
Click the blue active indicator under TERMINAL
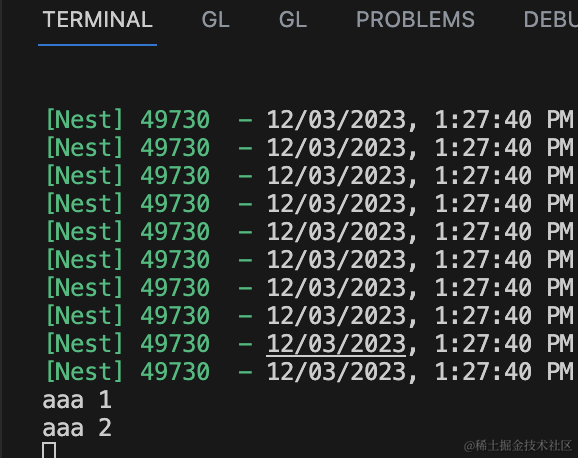(x=97, y=45)
